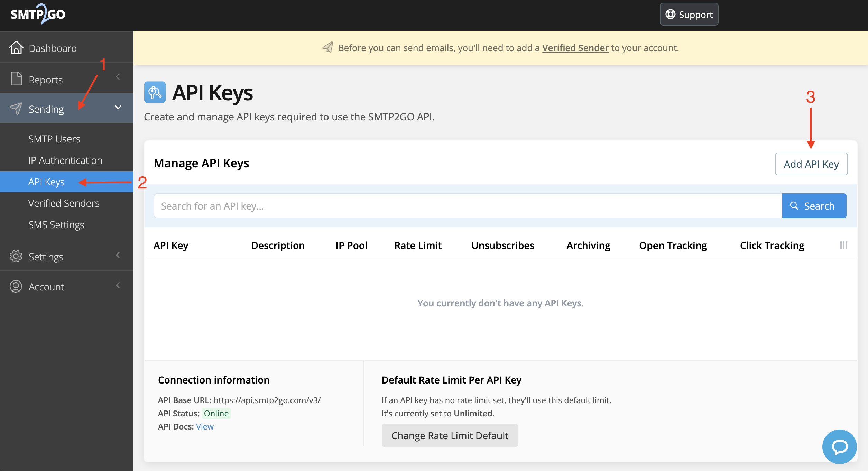The height and width of the screenshot is (471, 868).
Task: Go to Verified Senders menu item
Action: [64, 203]
